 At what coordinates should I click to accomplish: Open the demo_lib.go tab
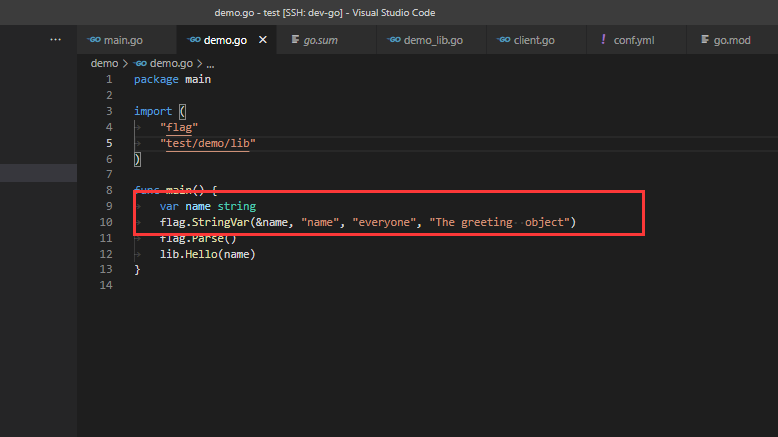431,40
